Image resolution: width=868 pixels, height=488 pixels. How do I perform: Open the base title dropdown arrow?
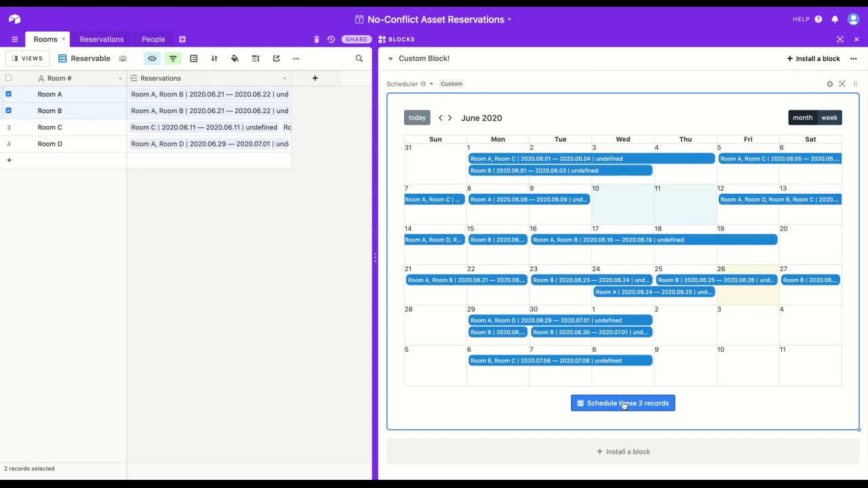[509, 20]
